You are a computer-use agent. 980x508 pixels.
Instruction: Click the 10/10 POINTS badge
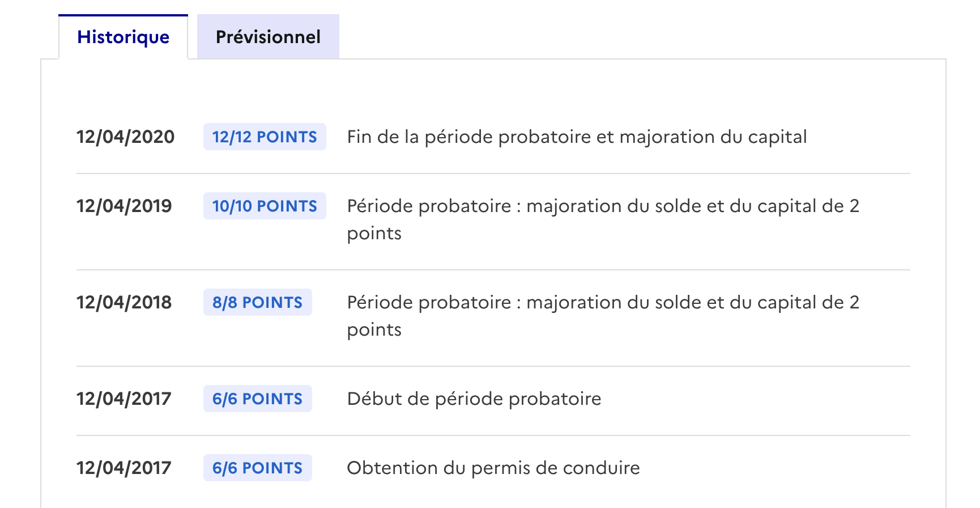click(x=265, y=206)
